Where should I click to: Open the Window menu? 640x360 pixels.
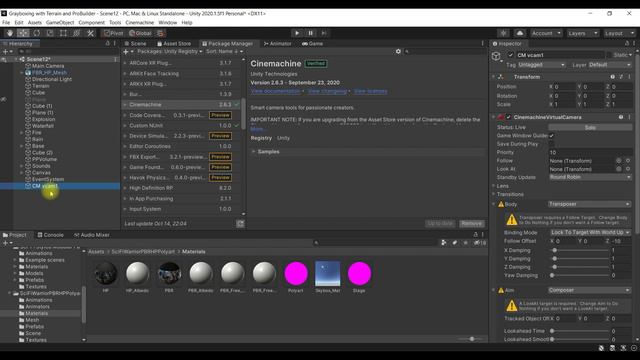(x=168, y=22)
